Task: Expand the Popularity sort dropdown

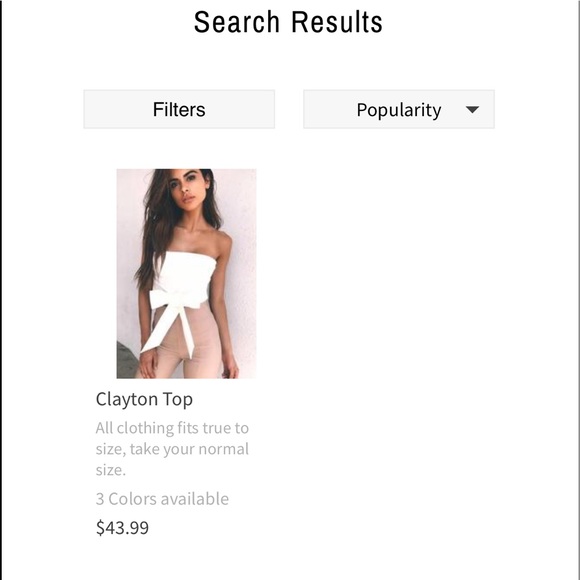Action: (x=399, y=109)
